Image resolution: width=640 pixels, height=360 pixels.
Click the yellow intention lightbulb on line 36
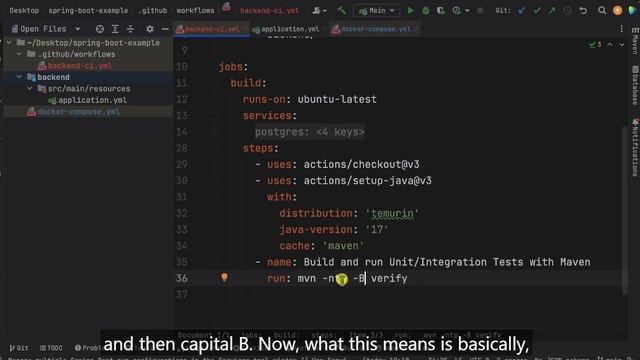224,278
